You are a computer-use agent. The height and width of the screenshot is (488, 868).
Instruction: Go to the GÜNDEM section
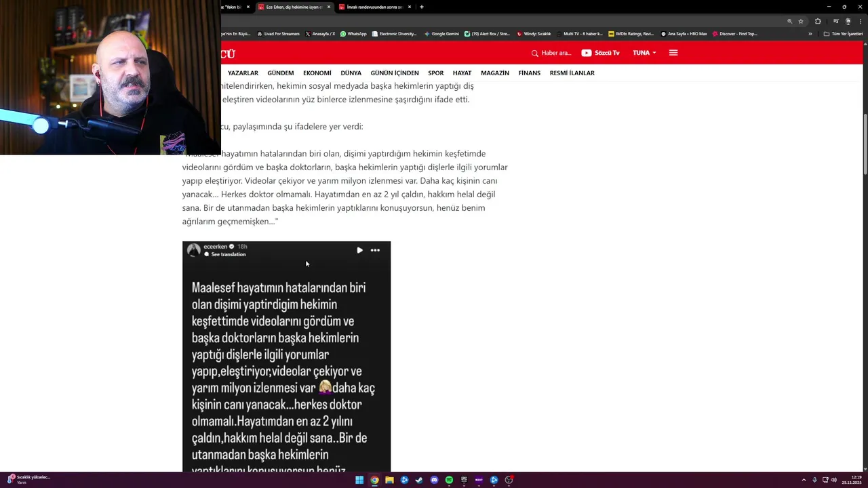pos(281,73)
